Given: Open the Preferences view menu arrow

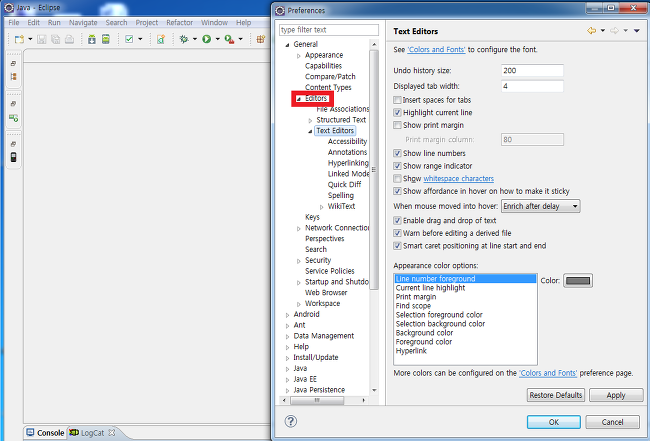Looking at the screenshot, I should (x=637, y=31).
